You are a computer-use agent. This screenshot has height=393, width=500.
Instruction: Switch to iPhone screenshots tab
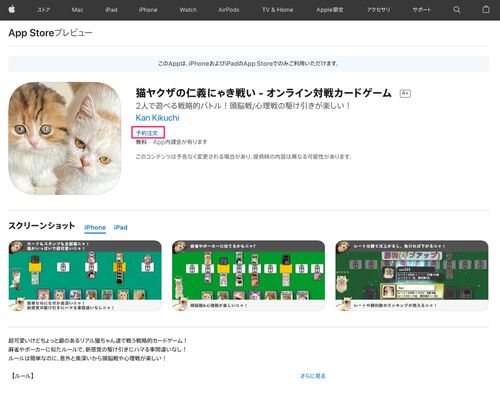pos(95,227)
